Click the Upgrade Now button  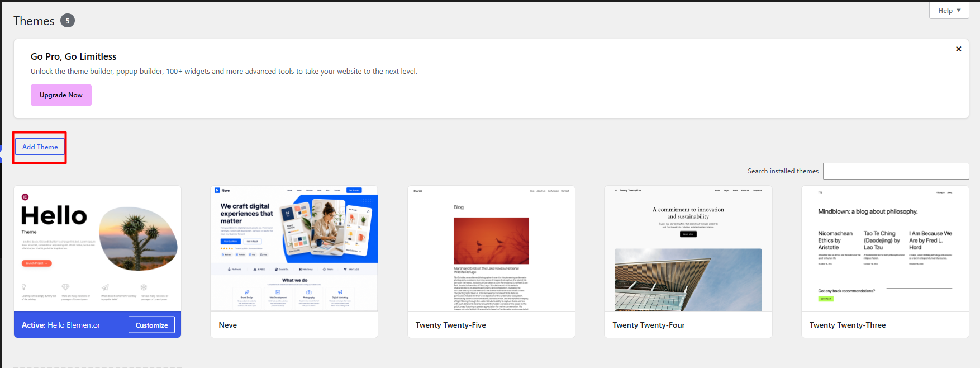[61, 95]
